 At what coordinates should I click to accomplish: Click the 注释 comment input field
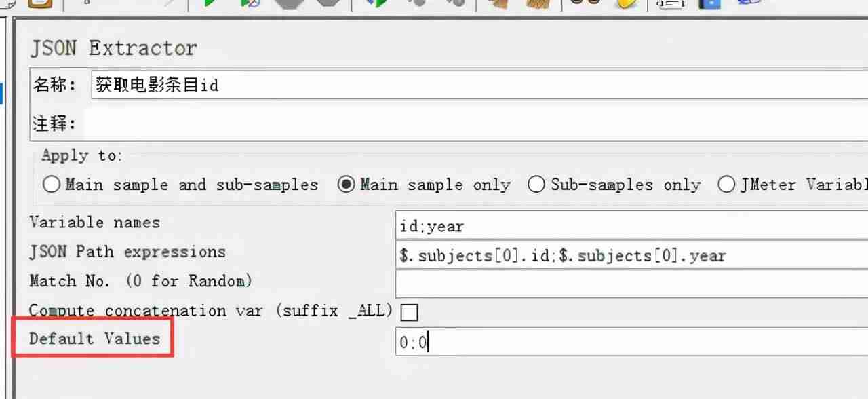476,124
